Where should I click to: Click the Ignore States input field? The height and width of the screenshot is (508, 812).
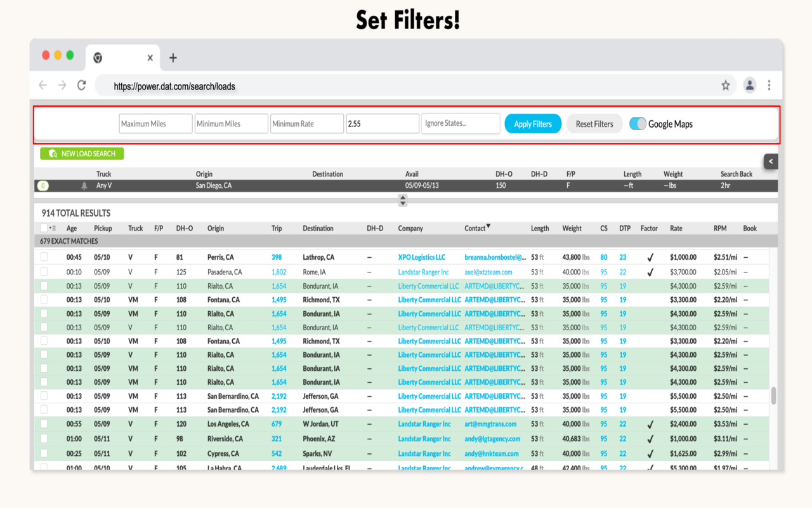point(461,124)
